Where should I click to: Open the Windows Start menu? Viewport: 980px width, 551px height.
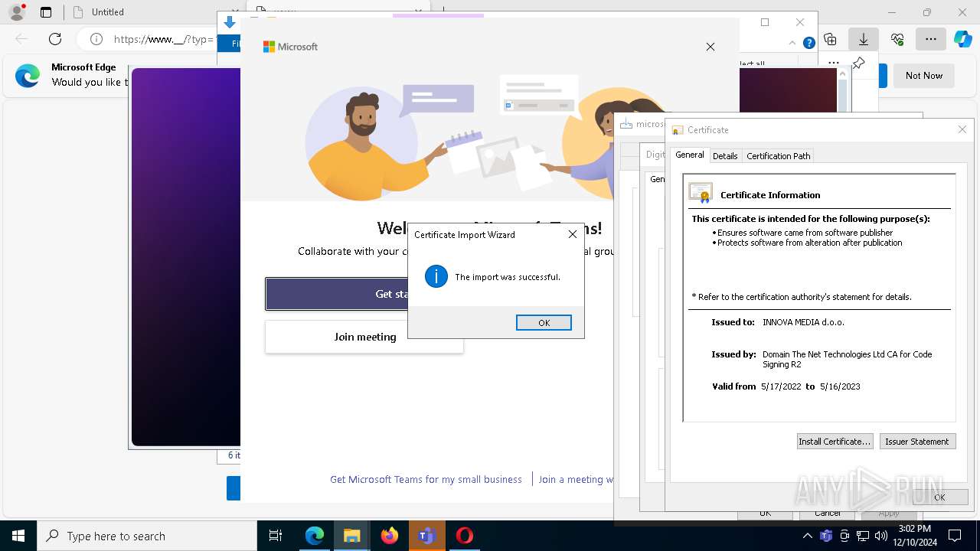click(18, 536)
